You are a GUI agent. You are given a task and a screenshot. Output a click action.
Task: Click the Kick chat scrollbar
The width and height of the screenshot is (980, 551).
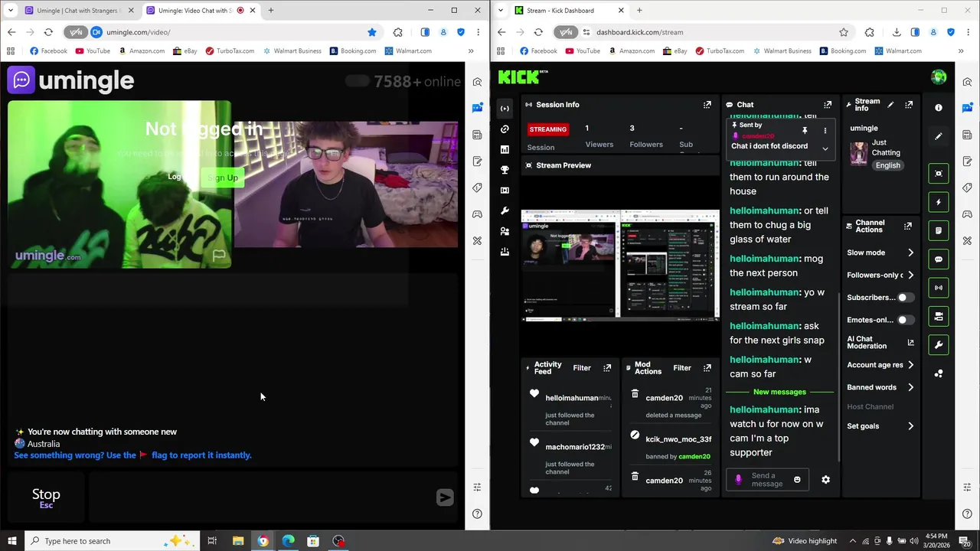[838, 377]
